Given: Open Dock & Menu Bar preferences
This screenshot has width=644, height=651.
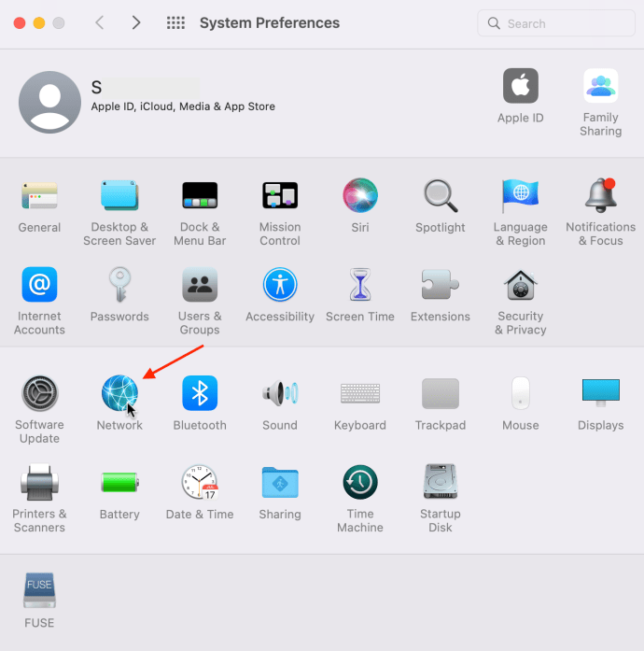Looking at the screenshot, I should 200,195.
